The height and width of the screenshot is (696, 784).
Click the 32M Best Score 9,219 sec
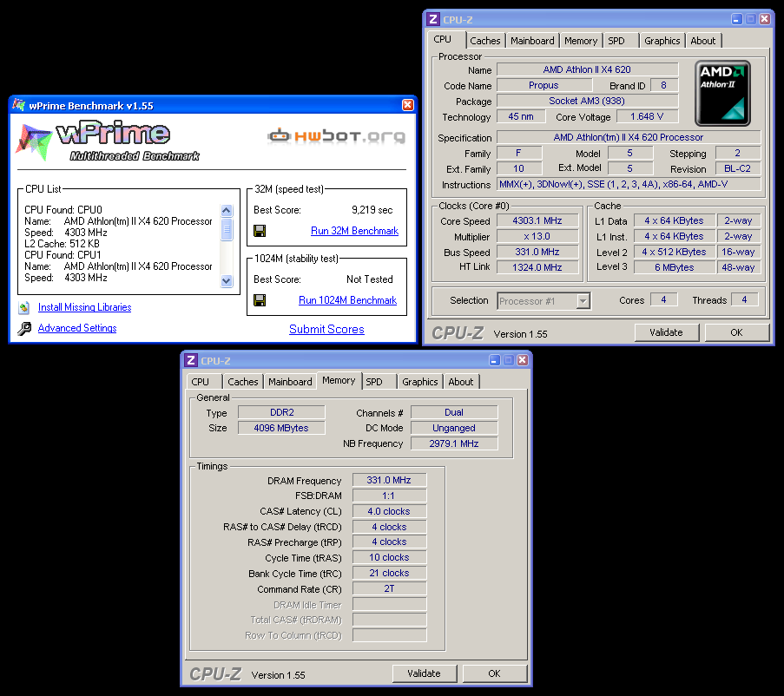point(372,210)
